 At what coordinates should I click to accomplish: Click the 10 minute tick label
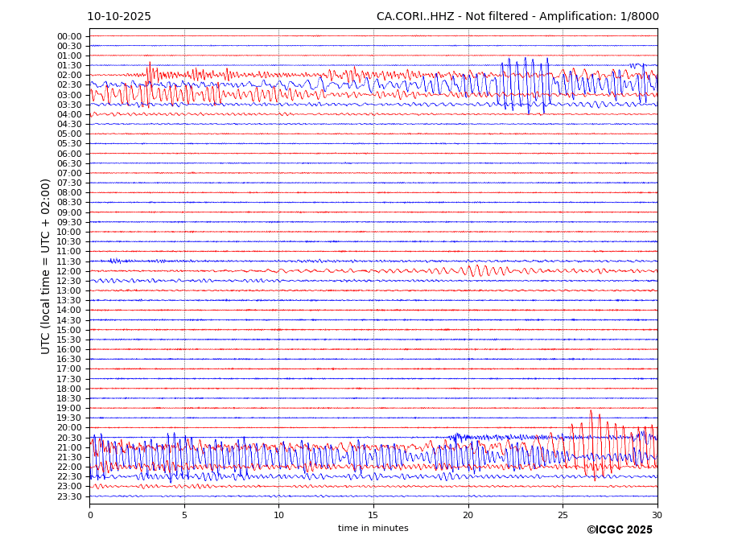tap(278, 515)
